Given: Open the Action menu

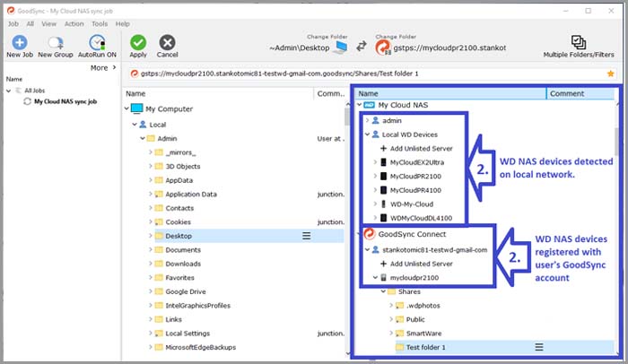Looking at the screenshot, I should [74, 23].
